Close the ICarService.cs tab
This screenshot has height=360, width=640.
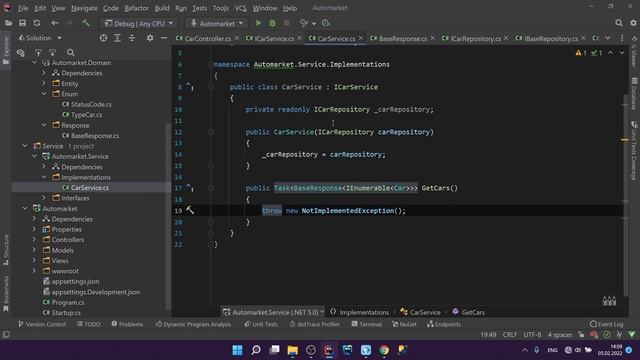[x=299, y=38]
